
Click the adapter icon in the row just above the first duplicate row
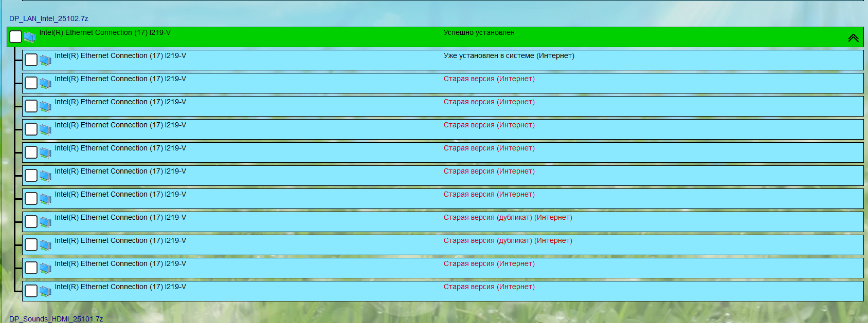click(x=45, y=199)
